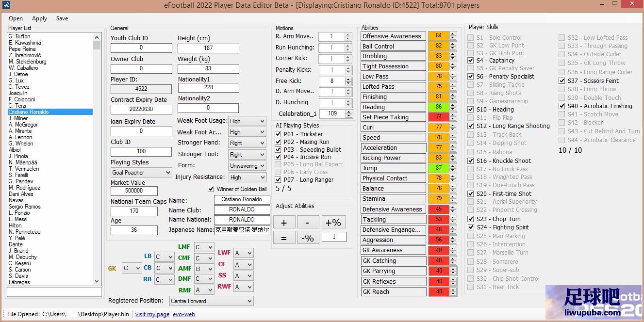
Task: Uncheck P02 - Mazing Run playing style
Action: 278,142
